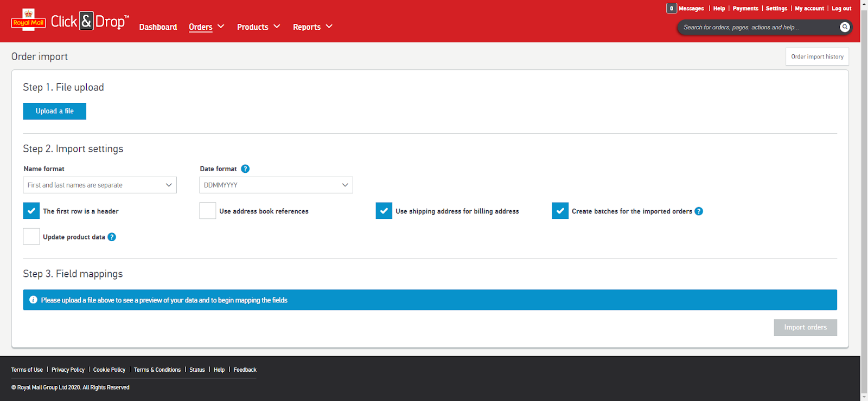The width and height of the screenshot is (868, 401).
Task: Open the Messages counter badge
Action: [x=672, y=8]
